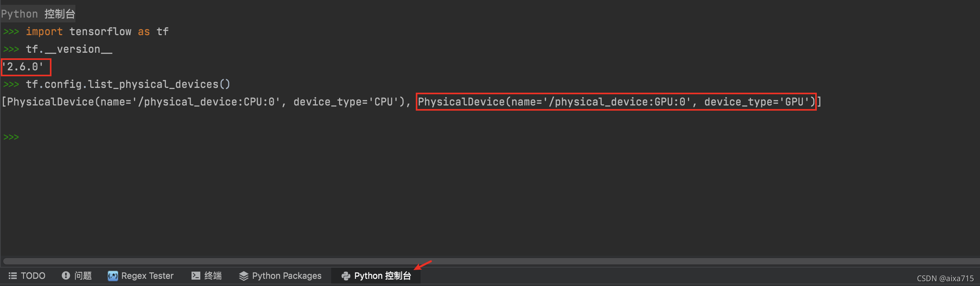This screenshot has width=980, height=286.
Task: Click the 'import tensorflow as tf' line
Action: (x=97, y=32)
